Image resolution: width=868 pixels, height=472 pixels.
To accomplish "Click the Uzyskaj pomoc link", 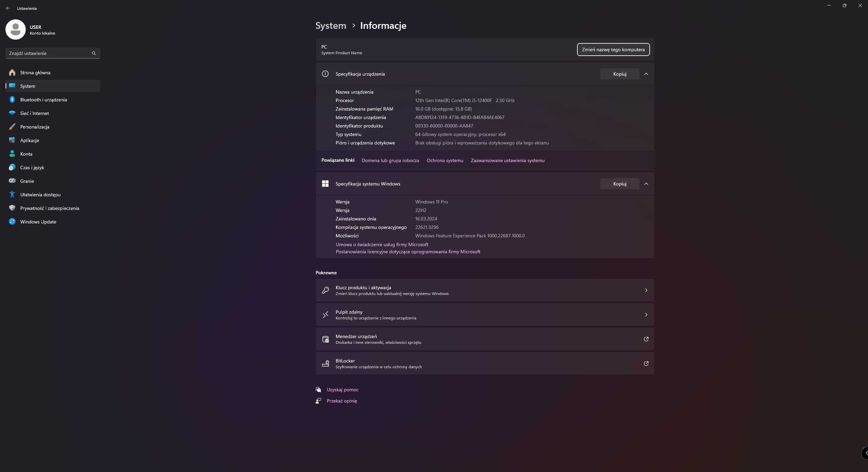I will [x=342, y=390].
